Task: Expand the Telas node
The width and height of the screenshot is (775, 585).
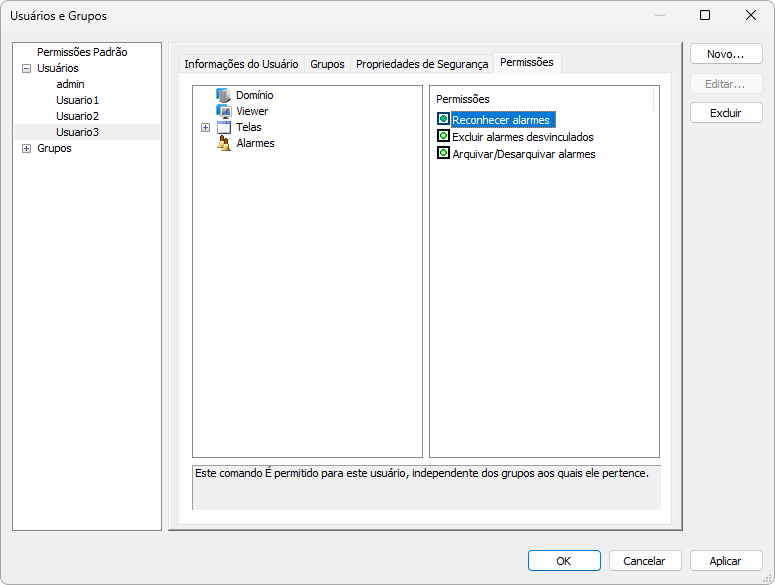Action: click(205, 127)
